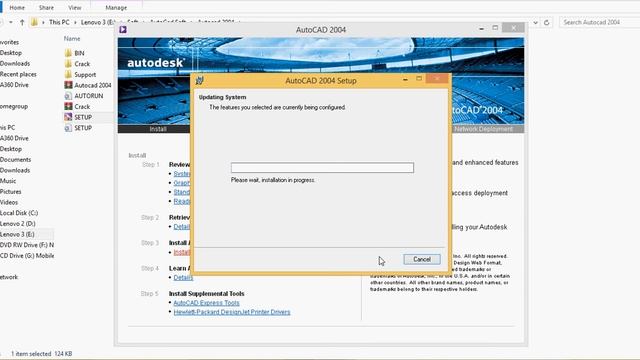The width and height of the screenshot is (640, 360).
Task: Select Music under This PC
Action: [8, 180]
